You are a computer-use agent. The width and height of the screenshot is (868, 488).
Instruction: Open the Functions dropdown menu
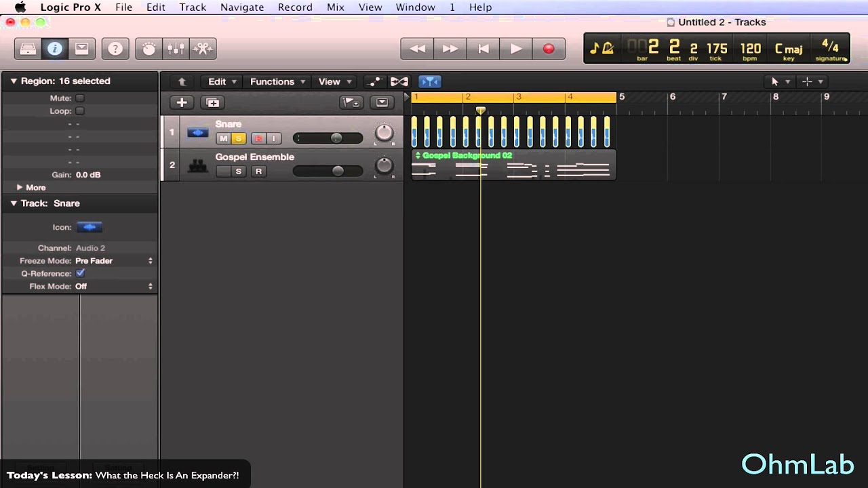point(277,81)
